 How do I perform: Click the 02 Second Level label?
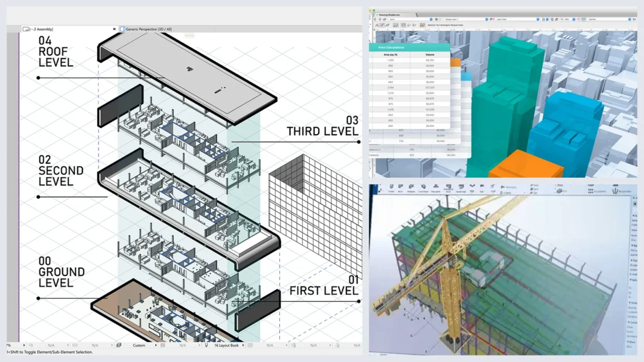tap(61, 170)
